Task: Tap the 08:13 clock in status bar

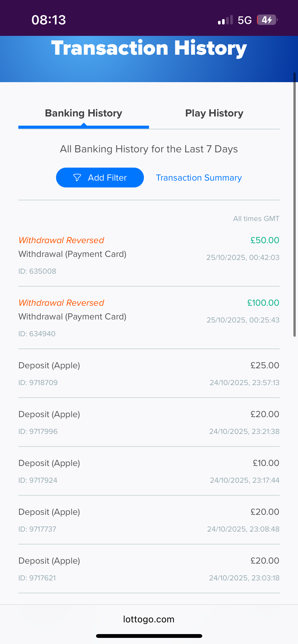Action: pos(49,20)
